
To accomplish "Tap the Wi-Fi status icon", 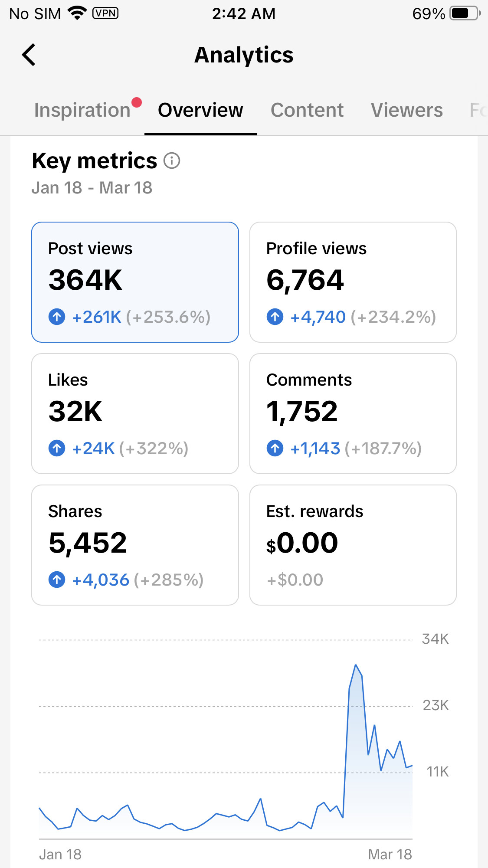I will [77, 13].
